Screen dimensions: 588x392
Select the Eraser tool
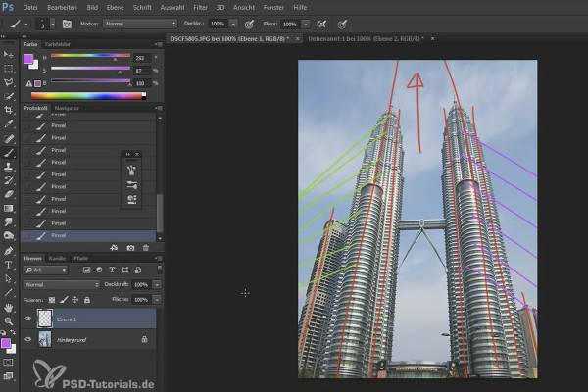pyautogui.click(x=8, y=194)
